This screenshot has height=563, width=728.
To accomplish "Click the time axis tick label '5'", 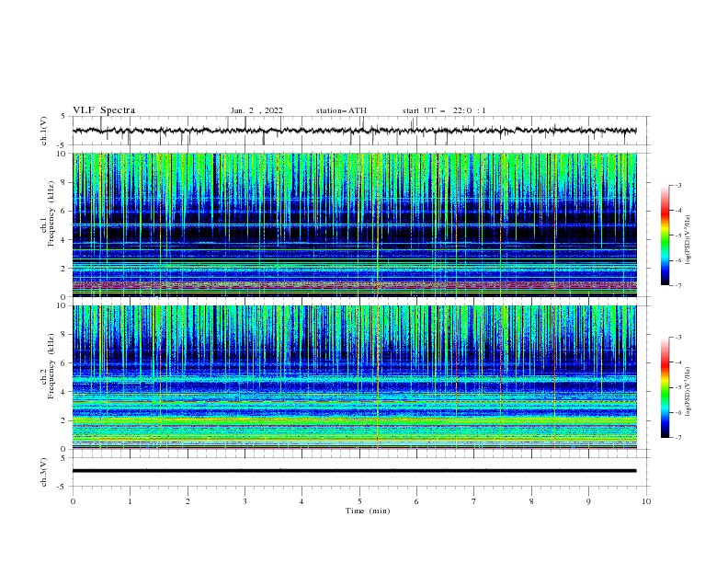I will (359, 501).
